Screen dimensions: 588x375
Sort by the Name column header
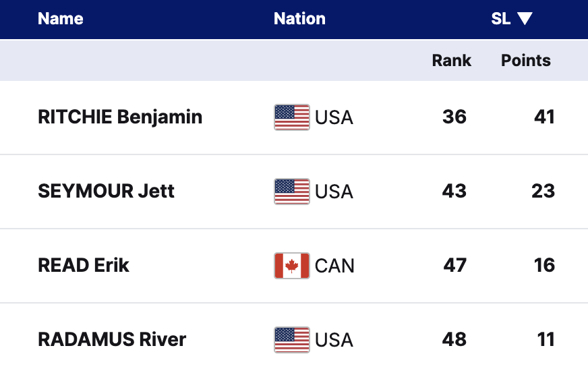[61, 19]
